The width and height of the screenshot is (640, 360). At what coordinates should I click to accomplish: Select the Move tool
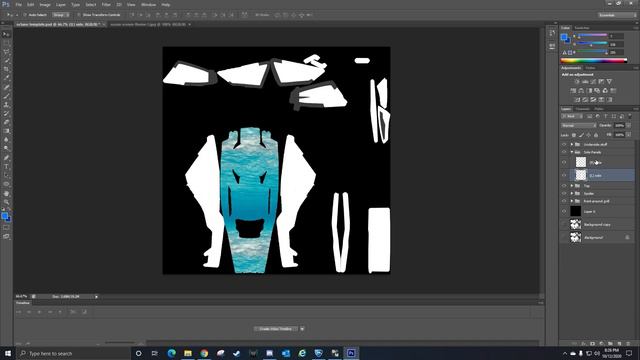6,34
